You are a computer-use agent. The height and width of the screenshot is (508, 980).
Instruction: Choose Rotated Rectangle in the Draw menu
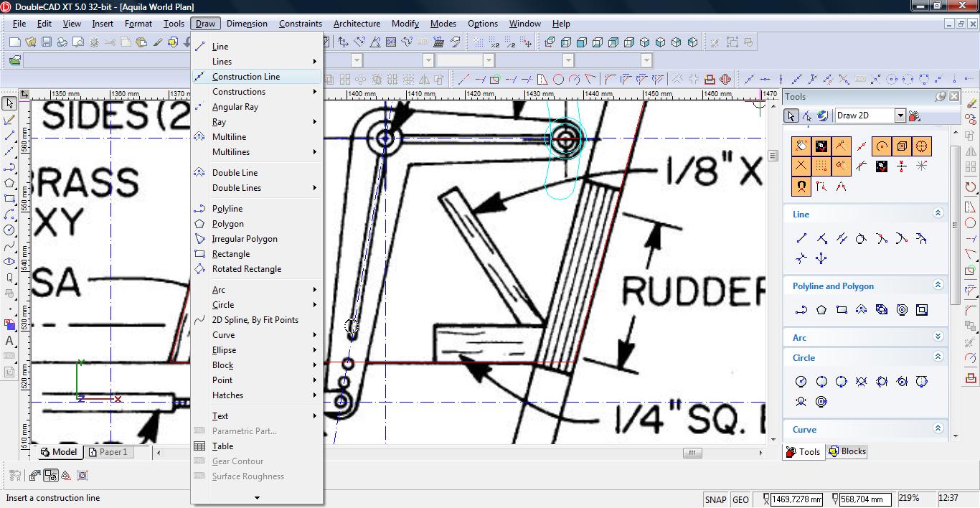[x=246, y=269]
